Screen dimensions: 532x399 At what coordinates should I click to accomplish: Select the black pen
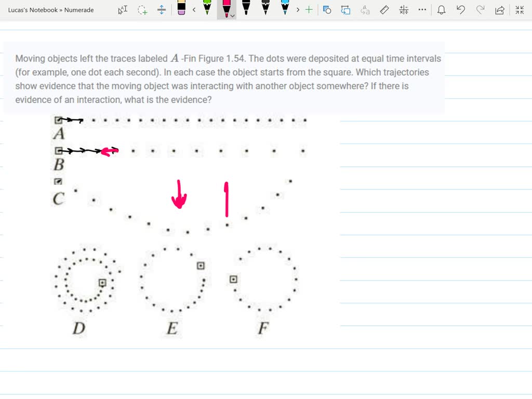246,9
